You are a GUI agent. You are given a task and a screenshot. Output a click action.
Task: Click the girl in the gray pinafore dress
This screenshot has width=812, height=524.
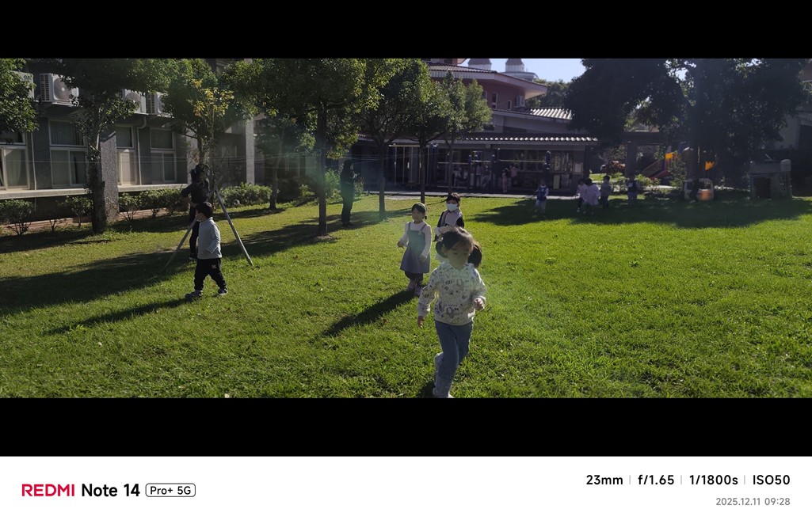coord(415,249)
